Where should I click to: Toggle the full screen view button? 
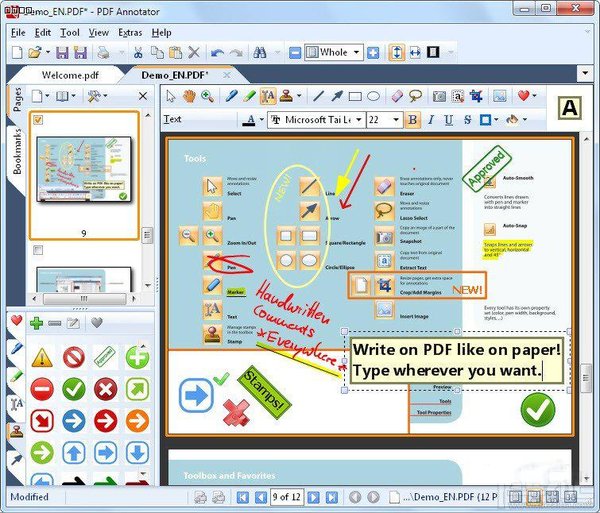(x=433, y=52)
